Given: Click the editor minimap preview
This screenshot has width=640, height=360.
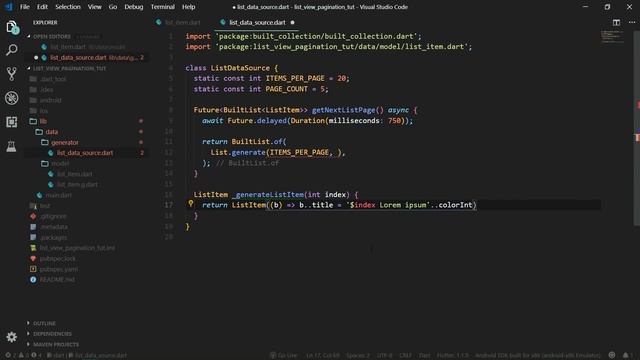Looking at the screenshot, I should click(x=612, y=36).
